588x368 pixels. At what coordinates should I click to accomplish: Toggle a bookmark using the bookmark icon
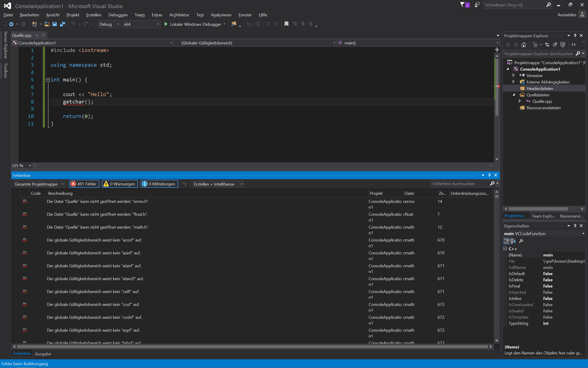(x=286, y=24)
